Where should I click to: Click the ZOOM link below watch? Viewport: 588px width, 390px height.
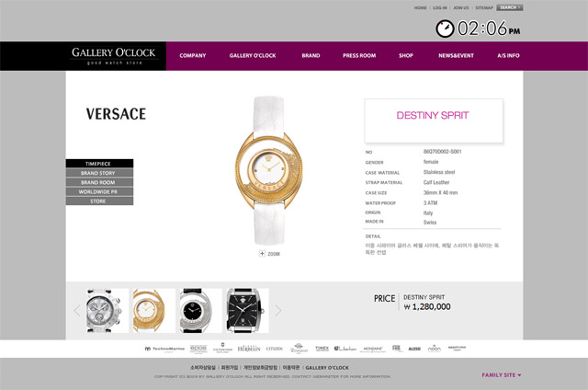pyautogui.click(x=274, y=254)
